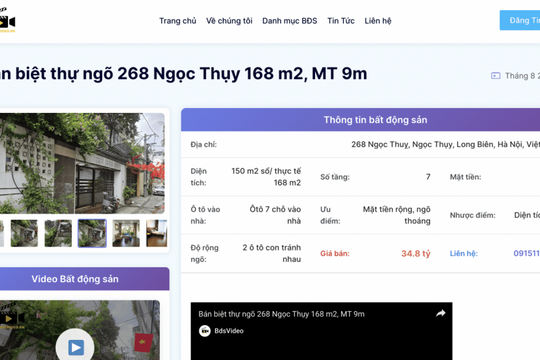The image size is (540, 360).
Task: Select the first full villa thumbnail
Action: click(x=24, y=233)
